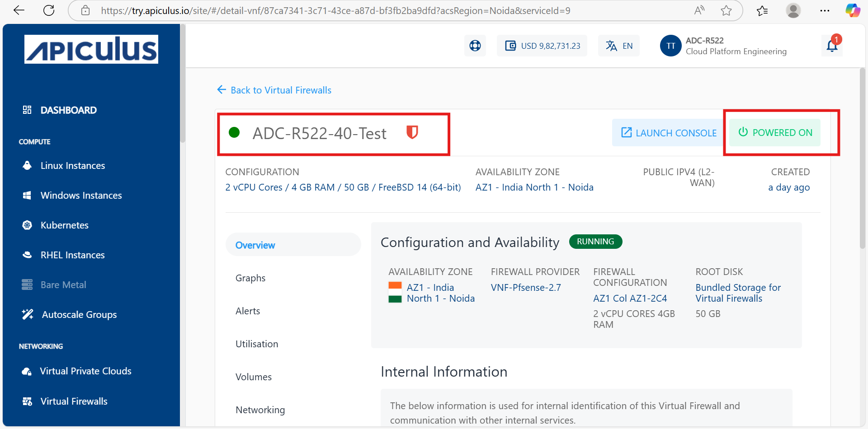
Task: Click the browser address bar URL
Action: coord(335,11)
